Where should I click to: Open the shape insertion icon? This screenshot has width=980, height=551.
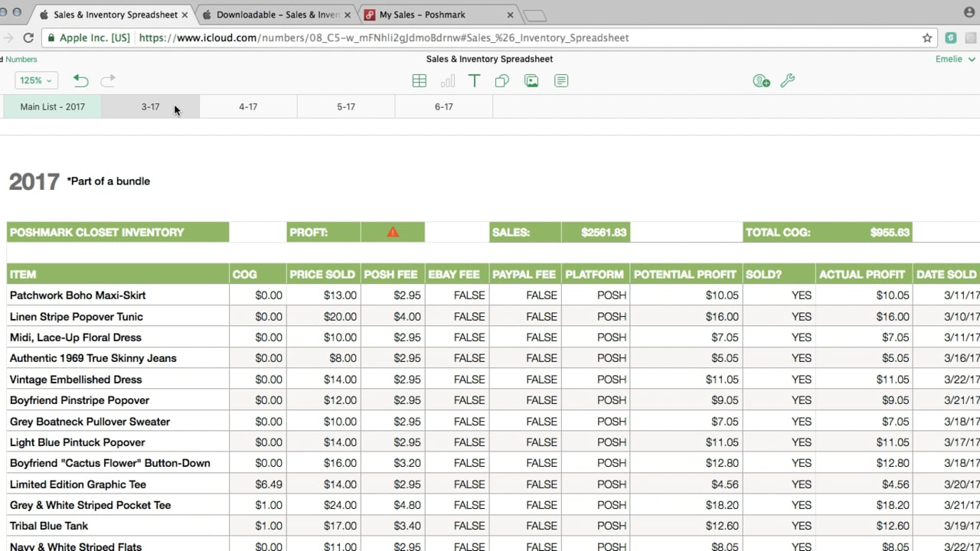(x=502, y=81)
